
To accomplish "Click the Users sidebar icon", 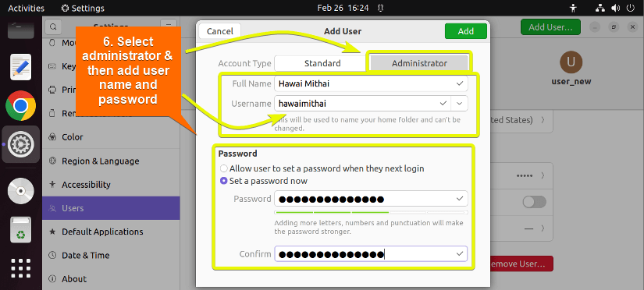I will pyautogui.click(x=52, y=208).
